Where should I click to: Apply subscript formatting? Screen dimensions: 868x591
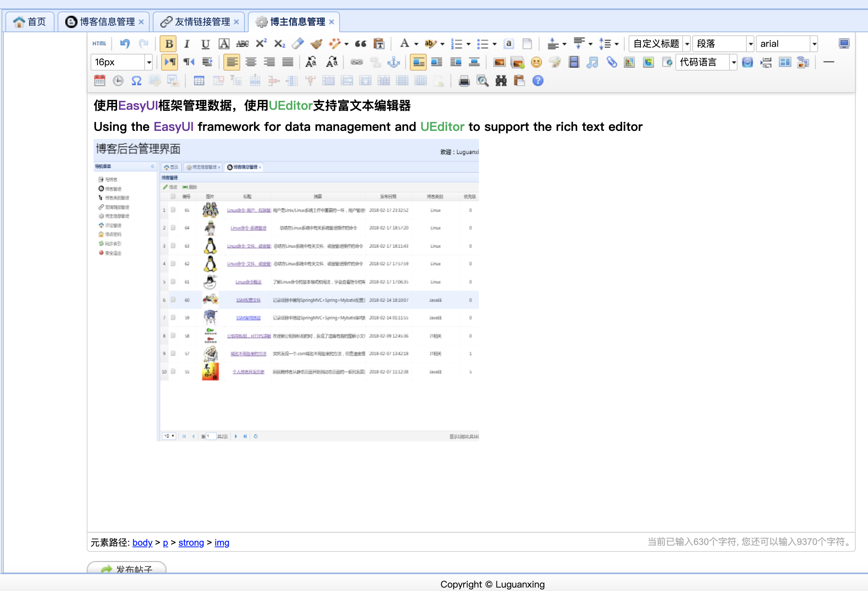(x=279, y=44)
